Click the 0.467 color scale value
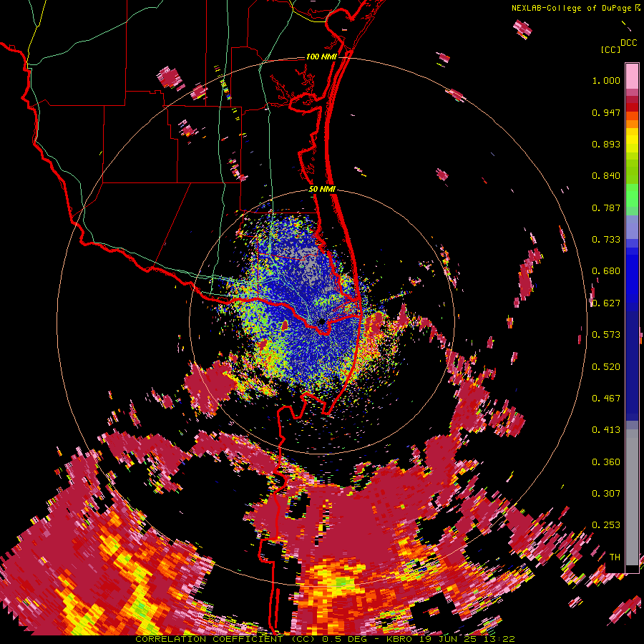Image resolution: width=644 pixels, height=644 pixels. coord(606,399)
